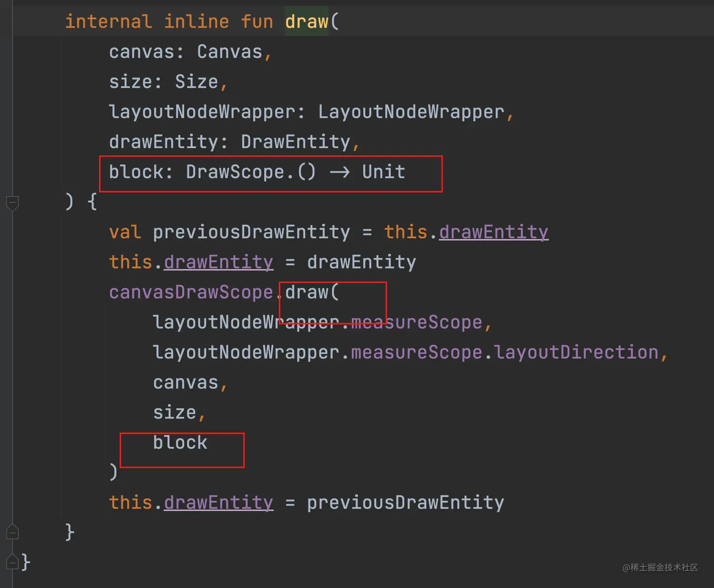Click the LayoutNodeWrapper type name

[411, 112]
